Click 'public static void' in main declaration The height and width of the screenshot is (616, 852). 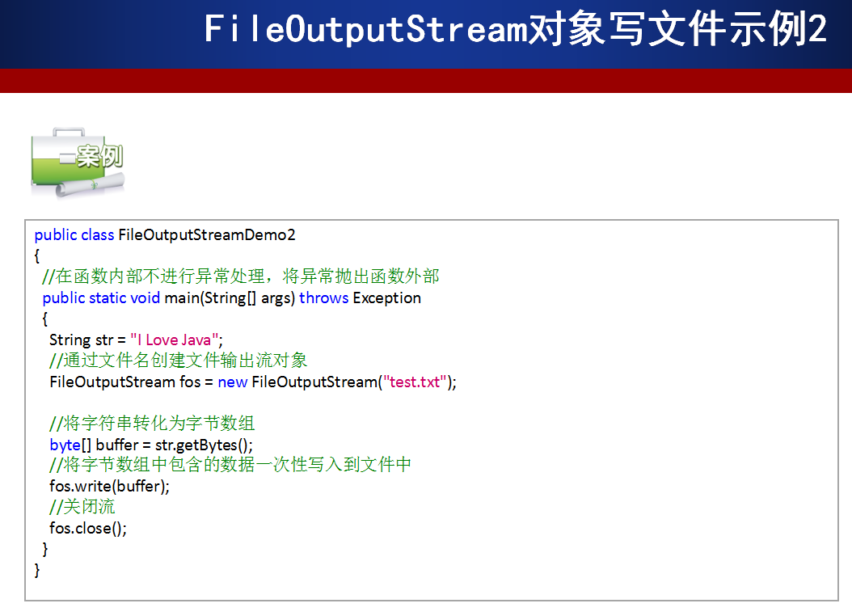[101, 297]
